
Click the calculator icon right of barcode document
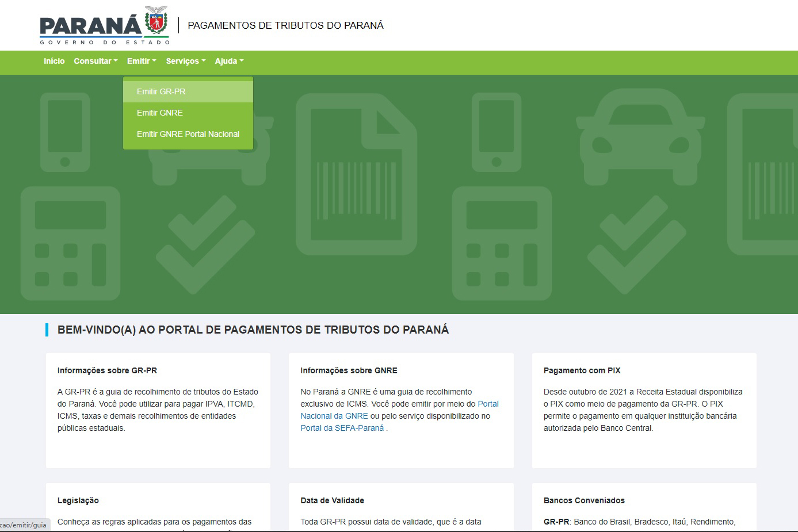pos(502,243)
